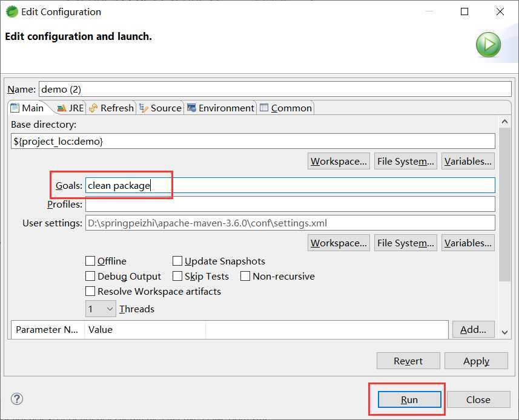Click the Refresh tab icon
The image size is (519, 420).
click(x=93, y=108)
